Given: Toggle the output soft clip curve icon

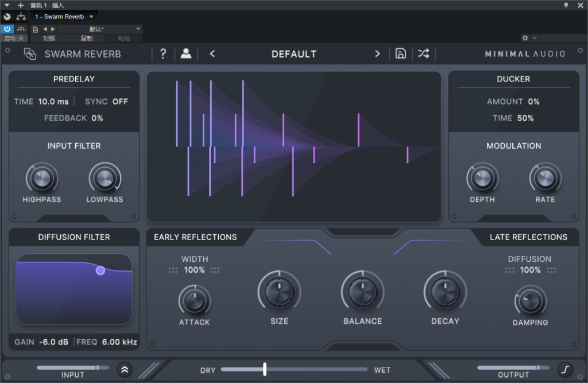Looking at the screenshot, I should [x=565, y=370].
